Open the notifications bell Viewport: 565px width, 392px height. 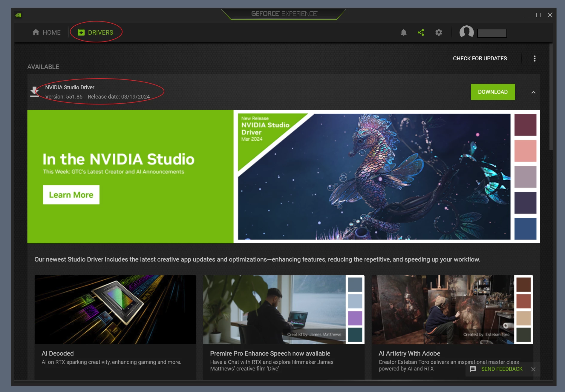coord(403,32)
